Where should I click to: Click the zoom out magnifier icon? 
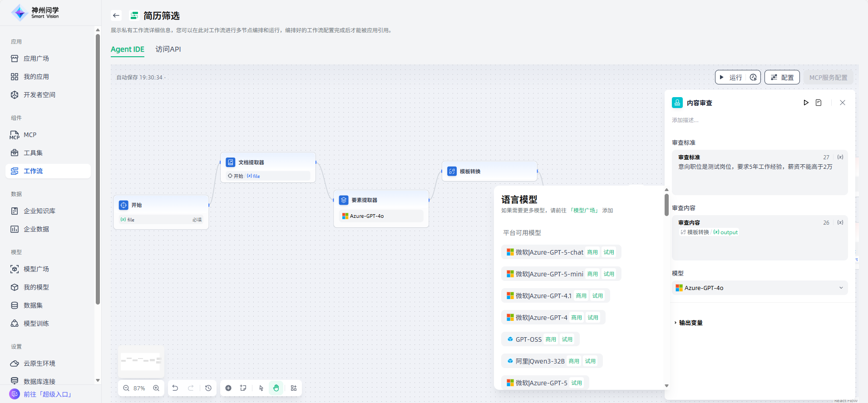pos(126,388)
